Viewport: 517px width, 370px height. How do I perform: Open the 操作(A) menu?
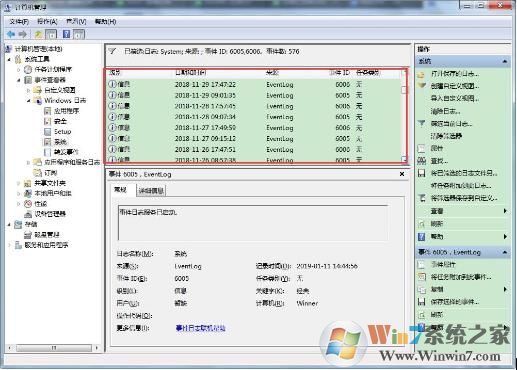tap(47, 22)
